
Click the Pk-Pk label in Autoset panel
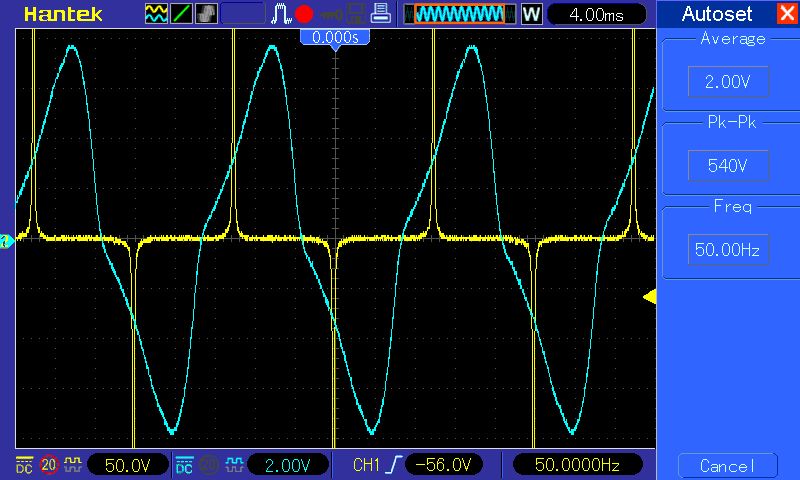pyautogui.click(x=732, y=122)
